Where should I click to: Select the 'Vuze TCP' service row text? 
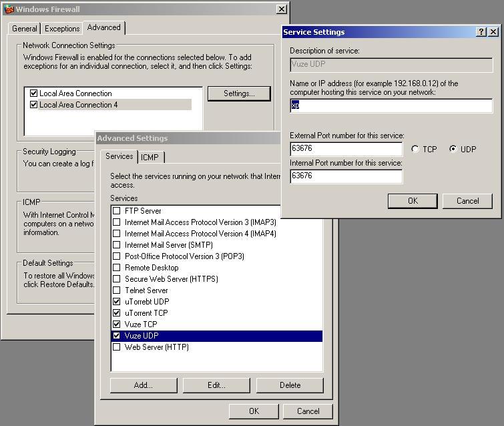click(141, 325)
